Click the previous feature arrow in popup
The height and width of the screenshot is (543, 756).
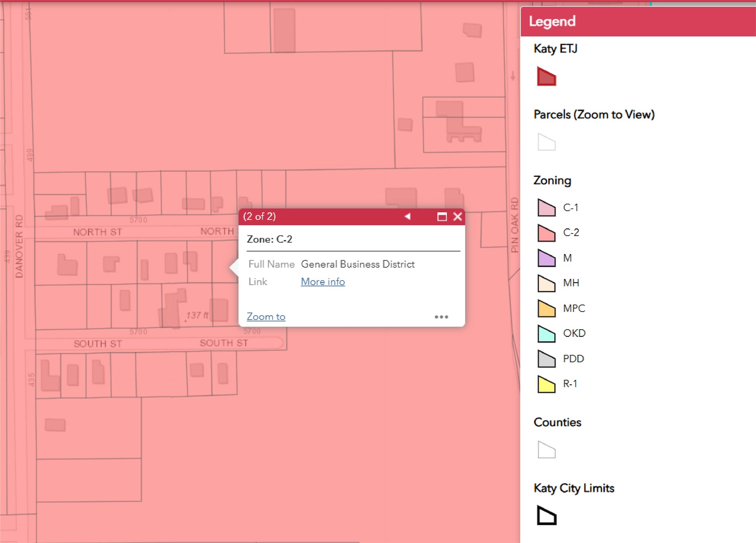[407, 217]
